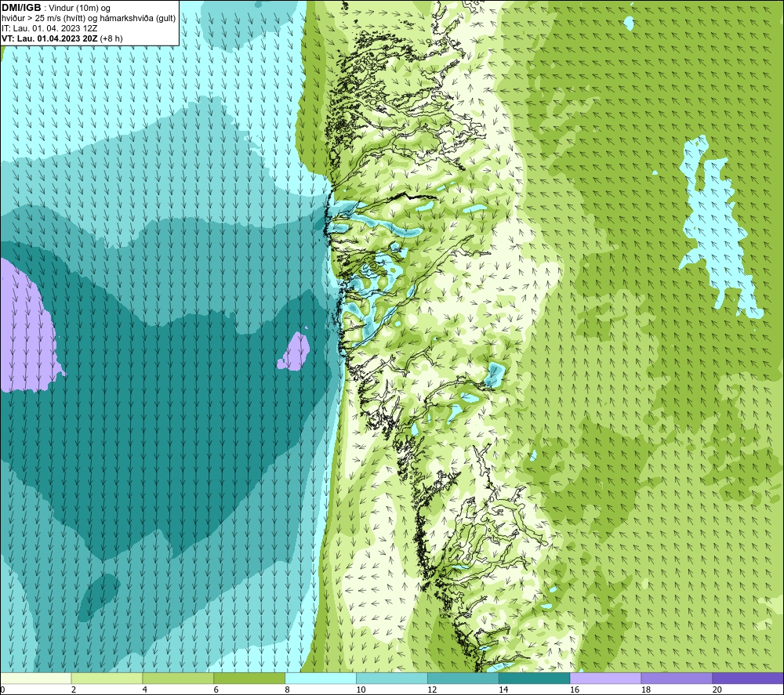Image resolution: width=784 pixels, height=695 pixels.
Task: Click the 6–8 m/s olive green legend swatch
Action: (249, 678)
